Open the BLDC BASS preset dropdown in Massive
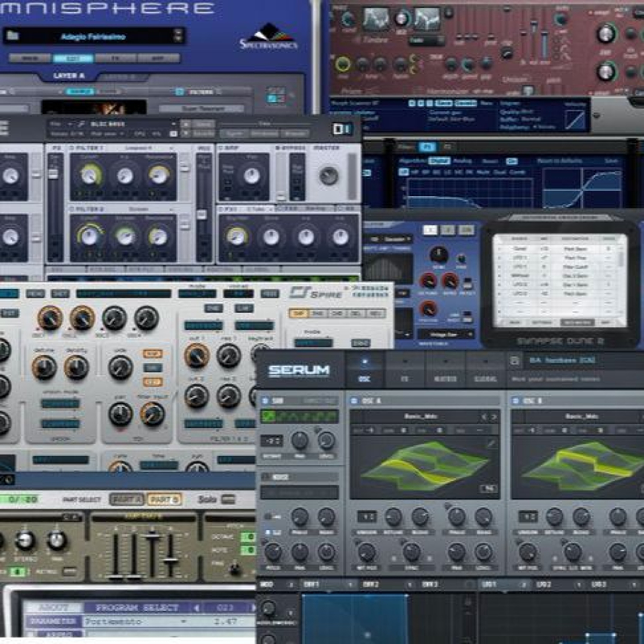This screenshot has width=644, height=644. pos(173,124)
